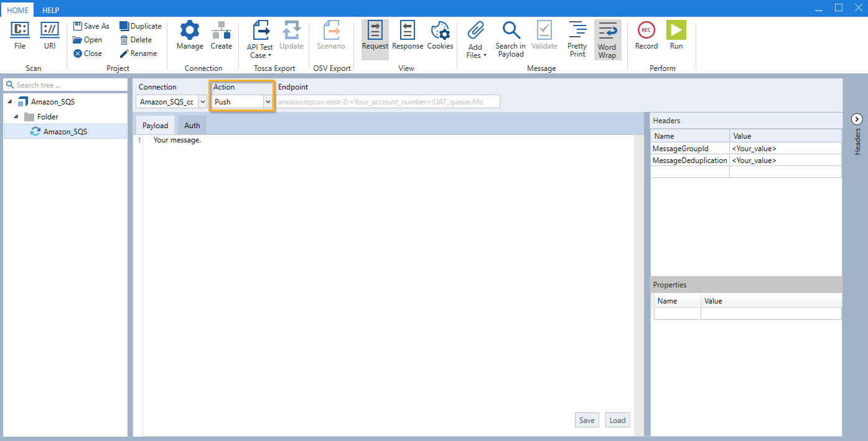Open the HELP ribbon tab
The height and width of the screenshot is (441, 868).
coord(51,11)
